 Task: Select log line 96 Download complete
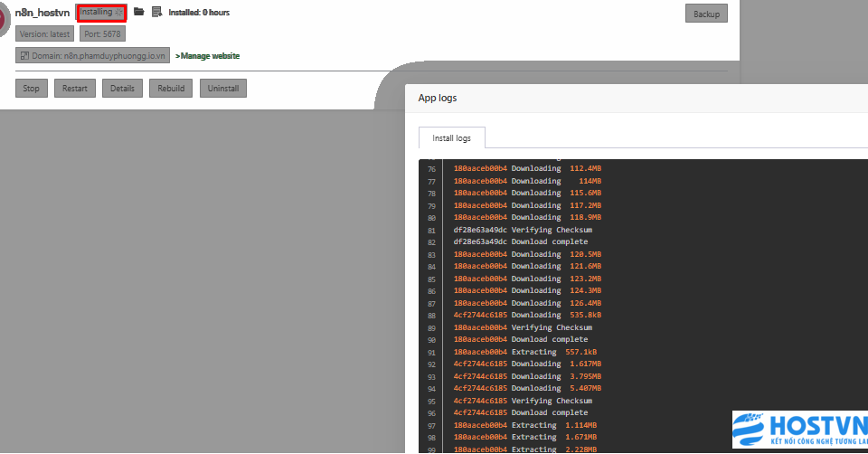[x=521, y=411]
